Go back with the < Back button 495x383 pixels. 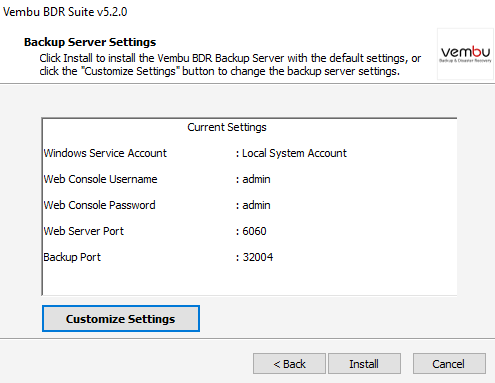click(289, 364)
